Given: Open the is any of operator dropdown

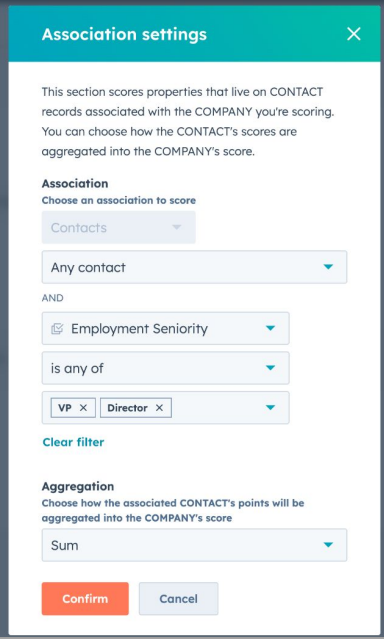Looking at the screenshot, I should tap(166, 368).
